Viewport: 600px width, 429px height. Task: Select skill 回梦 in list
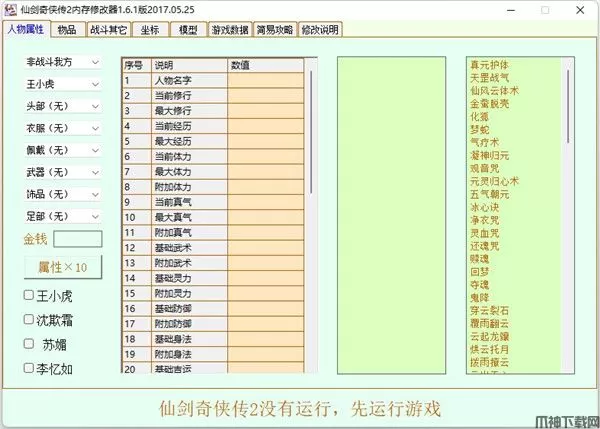pyautogui.click(x=479, y=272)
